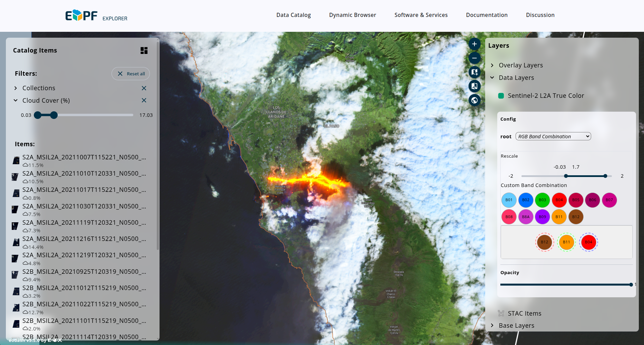
Task: Collapse the Data Layers section
Action: 492,77
